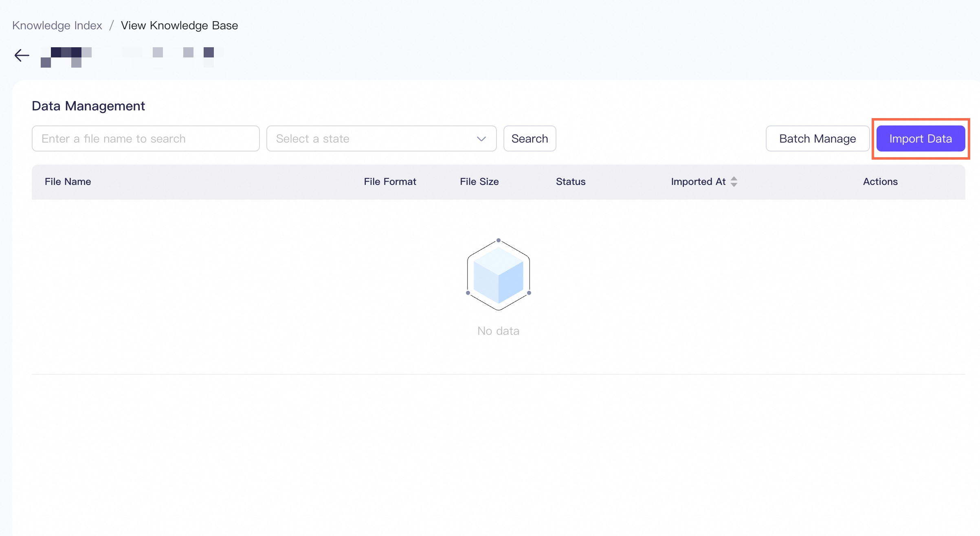Click the Search button
Image resolution: width=980 pixels, height=536 pixels.
pyautogui.click(x=530, y=138)
